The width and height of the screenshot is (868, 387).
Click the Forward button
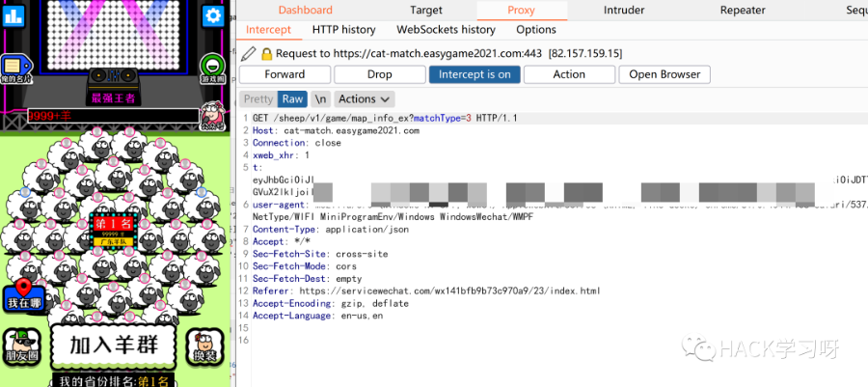(285, 74)
